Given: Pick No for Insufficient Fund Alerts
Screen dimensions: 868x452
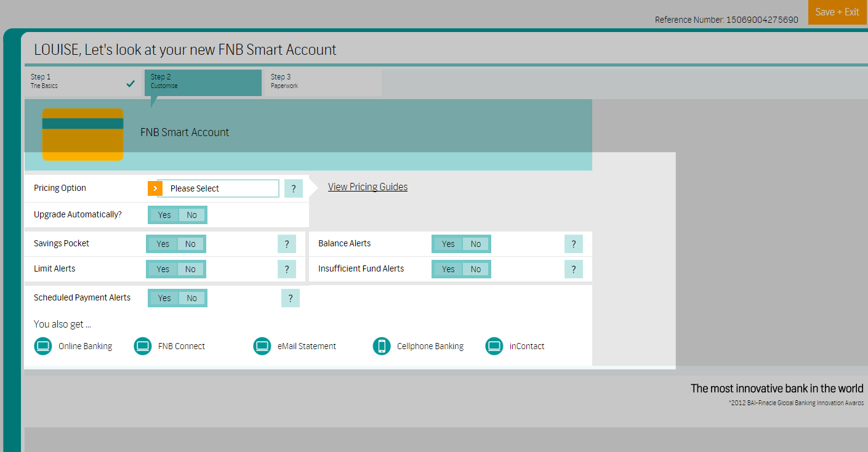Looking at the screenshot, I should coord(476,269).
